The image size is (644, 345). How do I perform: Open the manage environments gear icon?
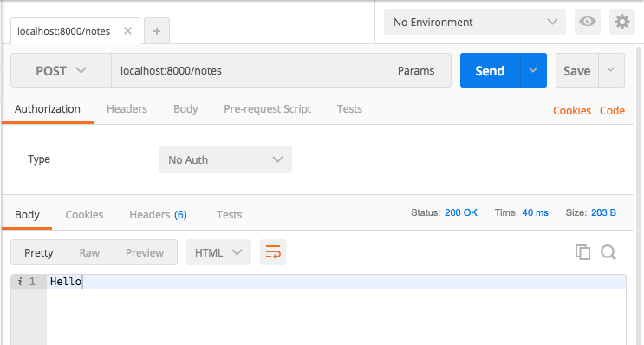coord(621,22)
